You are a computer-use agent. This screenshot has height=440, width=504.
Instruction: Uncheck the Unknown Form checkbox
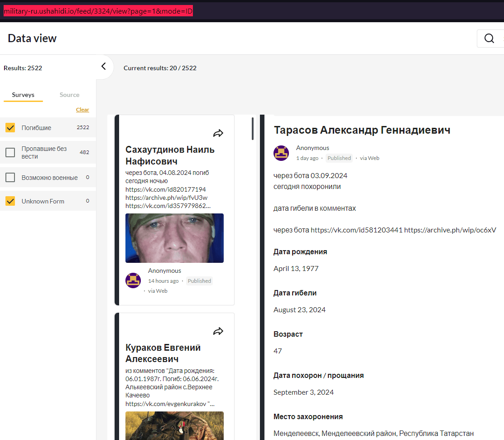coord(10,201)
